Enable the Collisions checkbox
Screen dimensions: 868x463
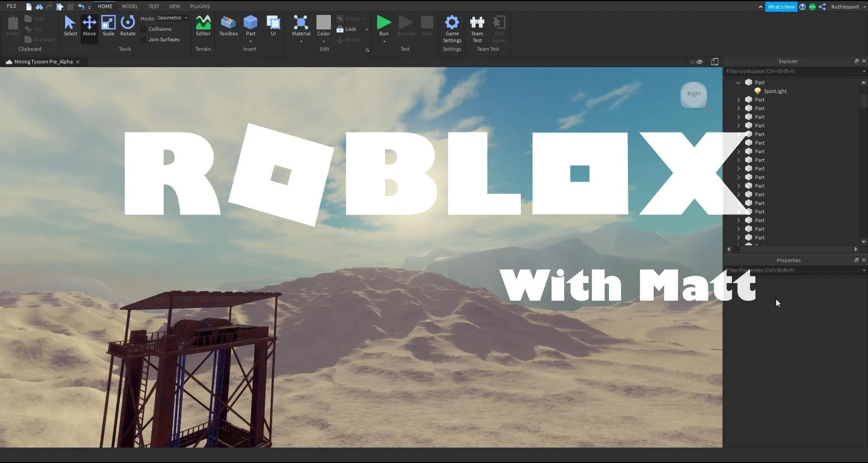(143, 29)
